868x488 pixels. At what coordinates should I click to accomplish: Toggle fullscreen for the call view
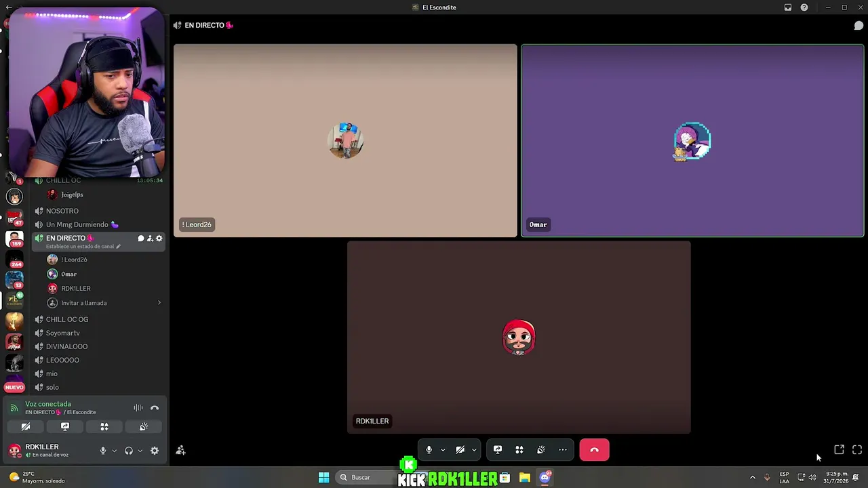tap(857, 450)
